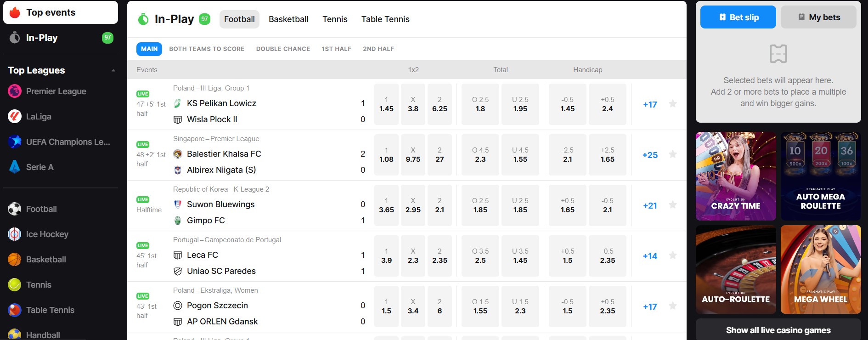Pick handicap -2.5 at 2.1 Balestier Khalsa

pyautogui.click(x=568, y=155)
